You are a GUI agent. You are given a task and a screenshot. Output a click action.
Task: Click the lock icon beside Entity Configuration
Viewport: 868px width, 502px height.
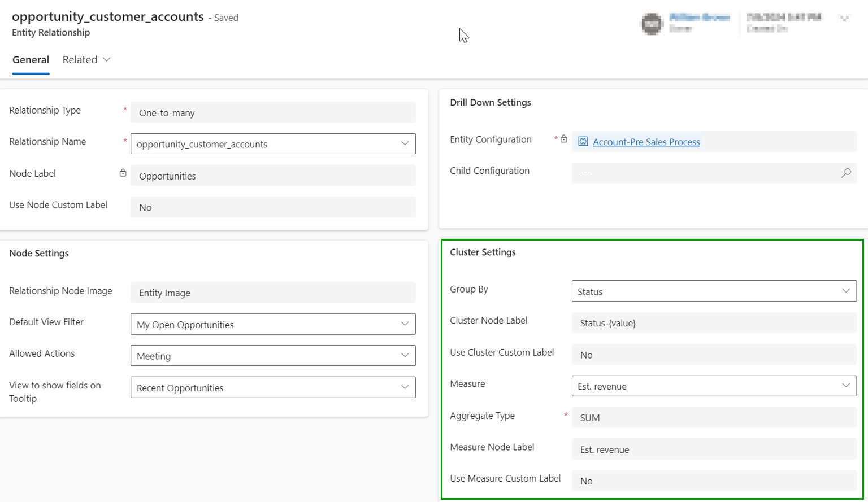pos(565,138)
